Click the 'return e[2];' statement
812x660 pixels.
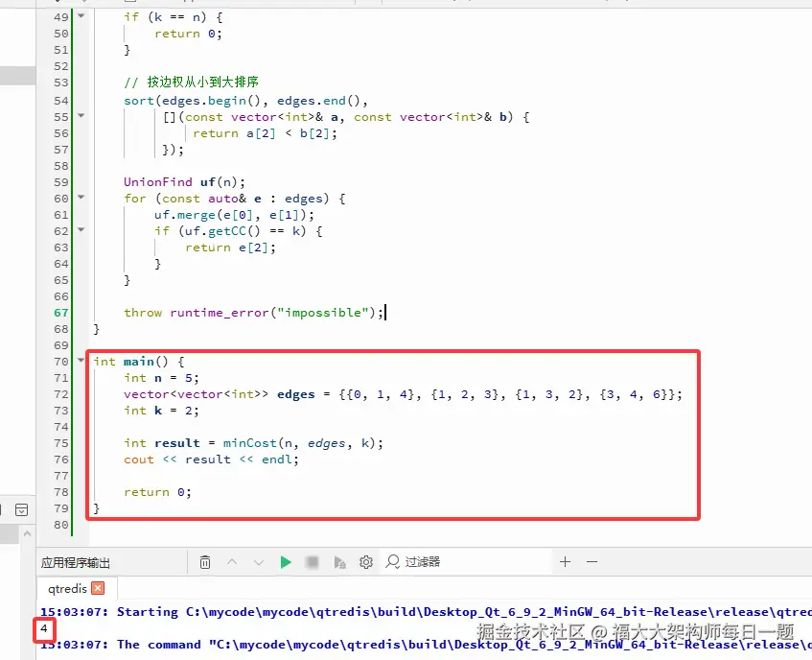click(230, 247)
